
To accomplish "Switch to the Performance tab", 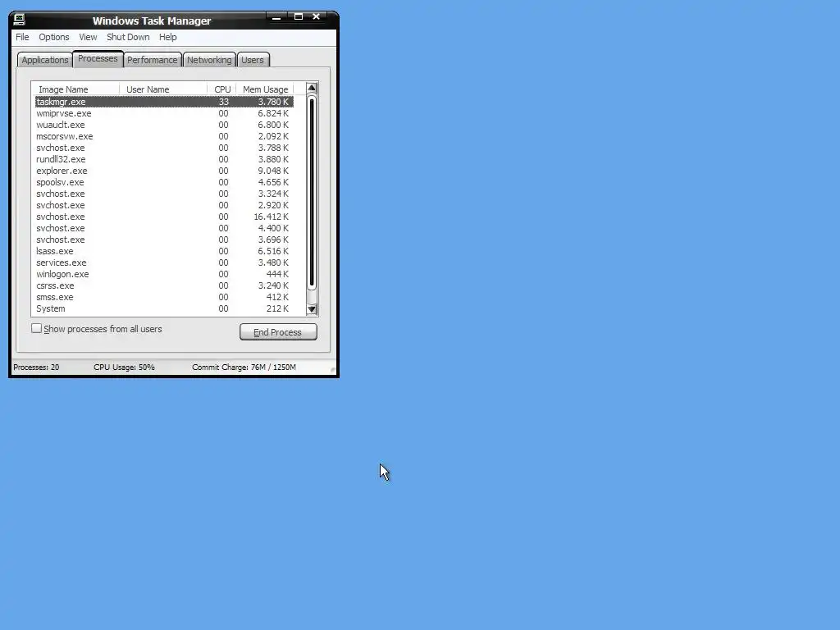I will [152, 60].
